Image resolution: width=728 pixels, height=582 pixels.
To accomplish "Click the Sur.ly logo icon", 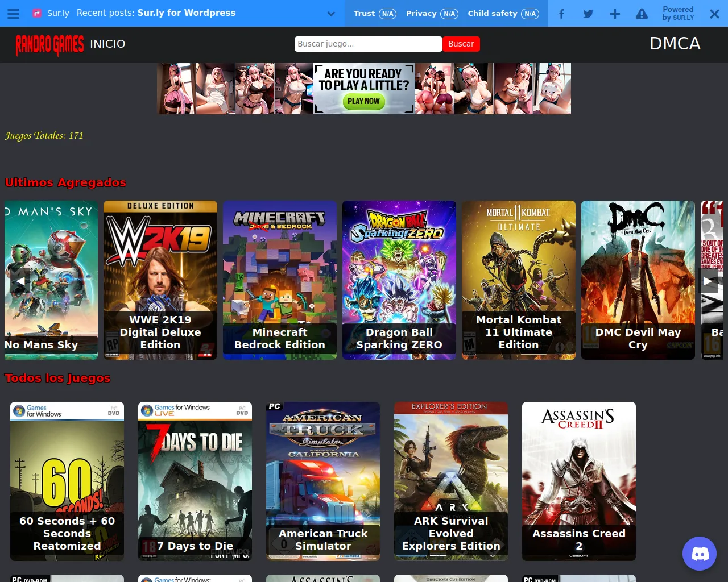I will [x=37, y=13].
